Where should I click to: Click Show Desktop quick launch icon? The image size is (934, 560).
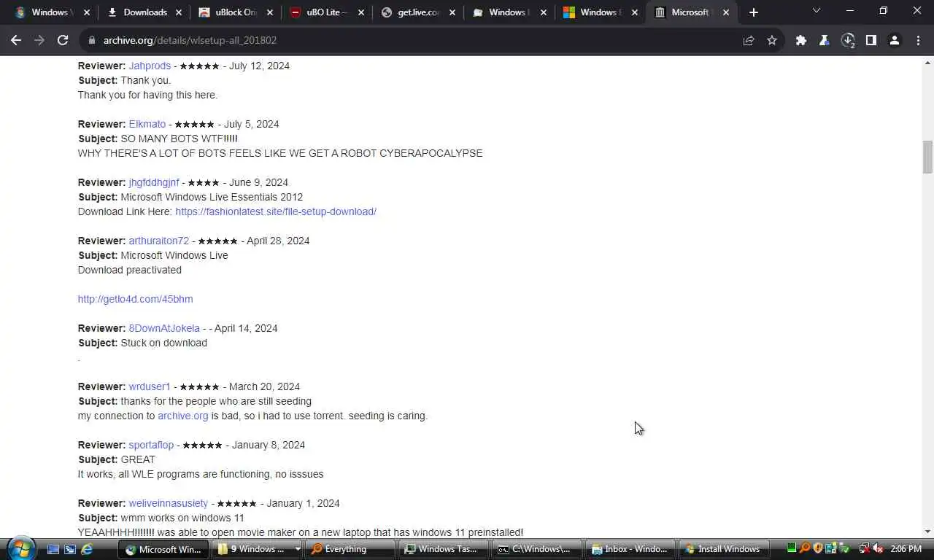[x=53, y=549]
